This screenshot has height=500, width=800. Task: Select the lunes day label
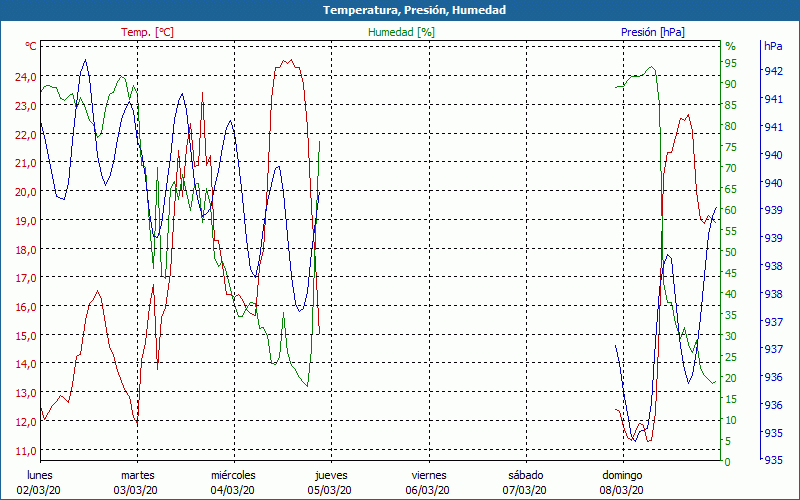tap(40, 476)
